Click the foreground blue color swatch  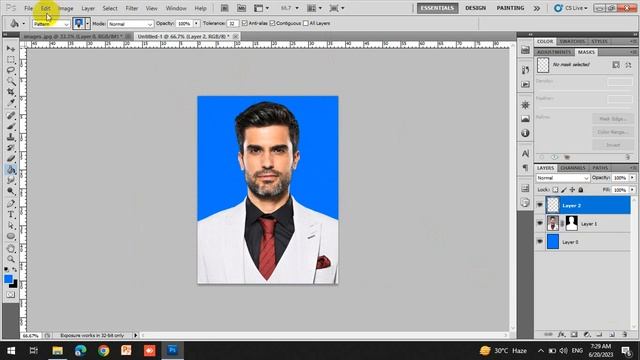point(8,279)
